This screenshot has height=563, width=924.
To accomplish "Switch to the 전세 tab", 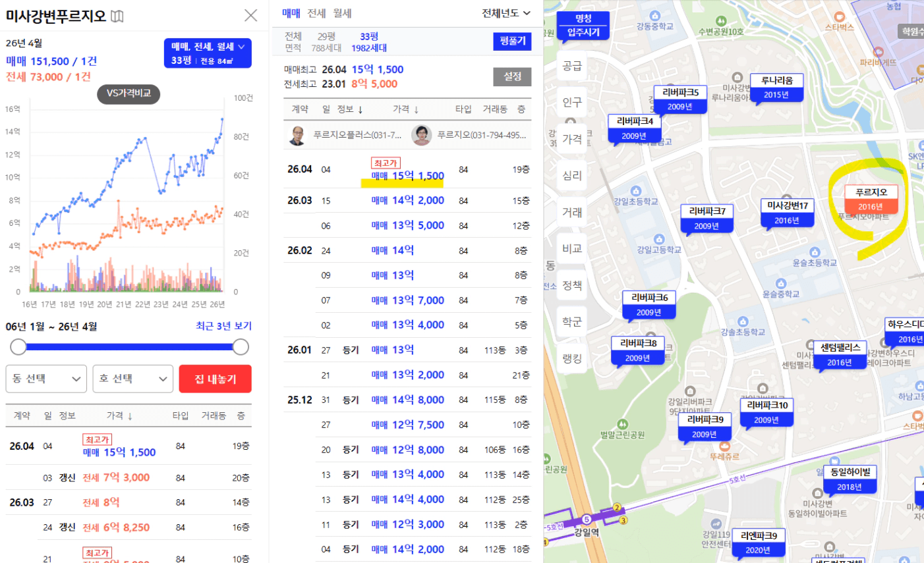I will click(x=316, y=13).
